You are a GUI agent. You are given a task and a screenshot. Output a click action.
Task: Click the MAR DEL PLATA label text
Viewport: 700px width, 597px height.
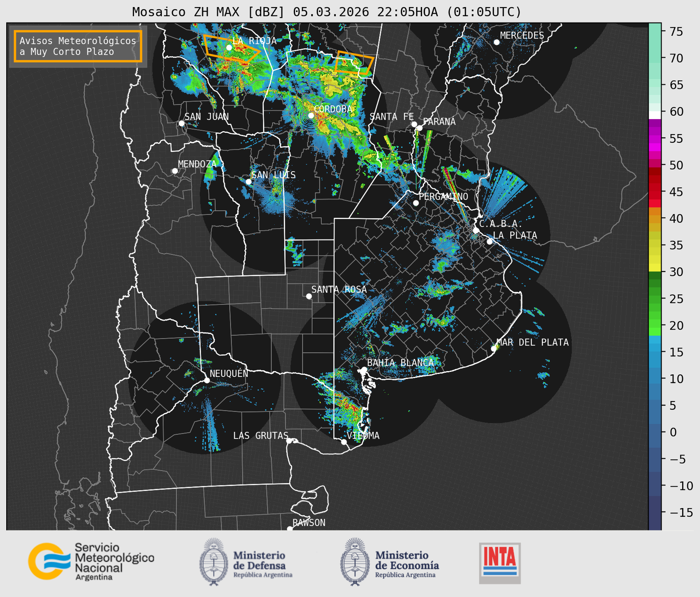pyautogui.click(x=532, y=343)
